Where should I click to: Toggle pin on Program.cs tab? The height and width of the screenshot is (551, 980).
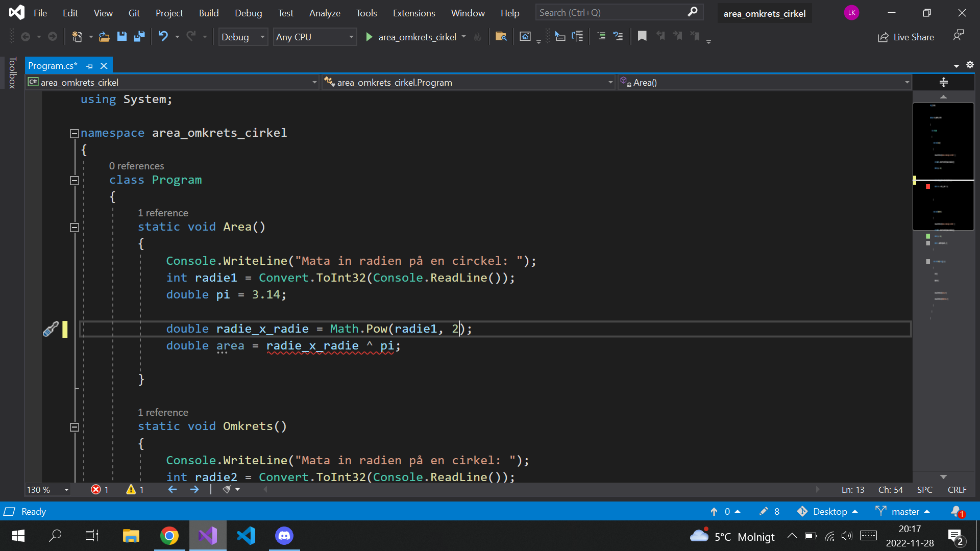click(90, 66)
